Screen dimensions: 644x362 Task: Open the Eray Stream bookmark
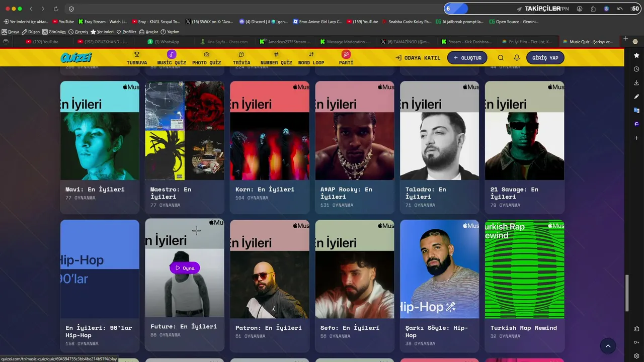coord(102,22)
